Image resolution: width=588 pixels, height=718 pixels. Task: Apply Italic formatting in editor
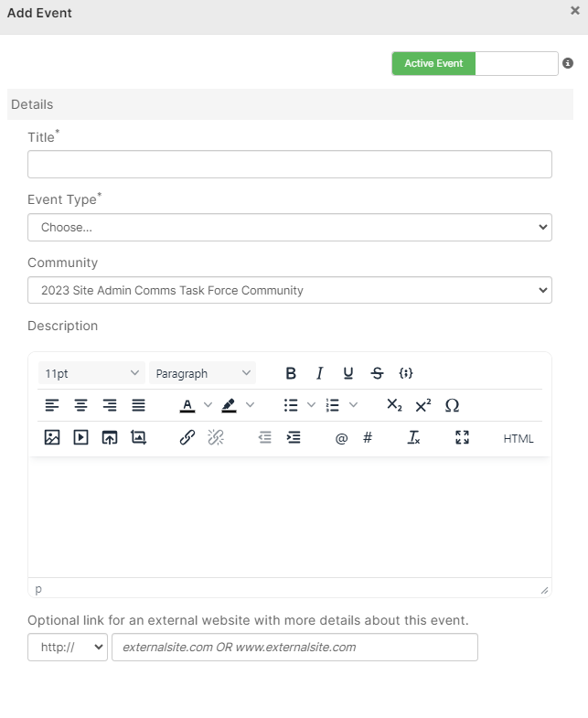tap(319, 373)
